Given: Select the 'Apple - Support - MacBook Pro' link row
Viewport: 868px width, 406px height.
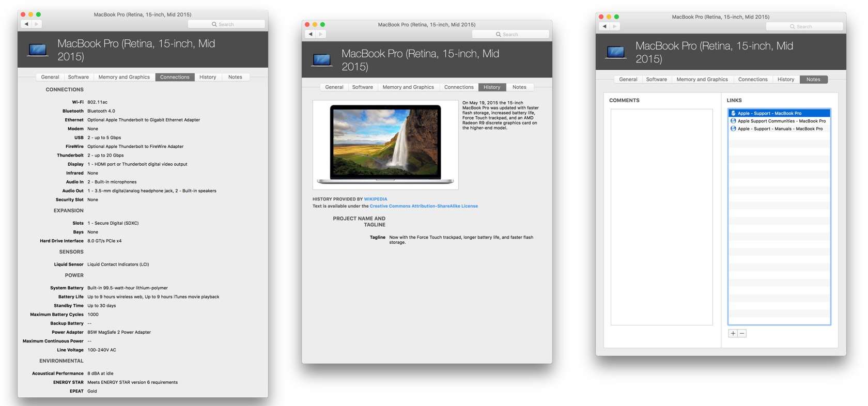Looking at the screenshot, I should [x=779, y=113].
